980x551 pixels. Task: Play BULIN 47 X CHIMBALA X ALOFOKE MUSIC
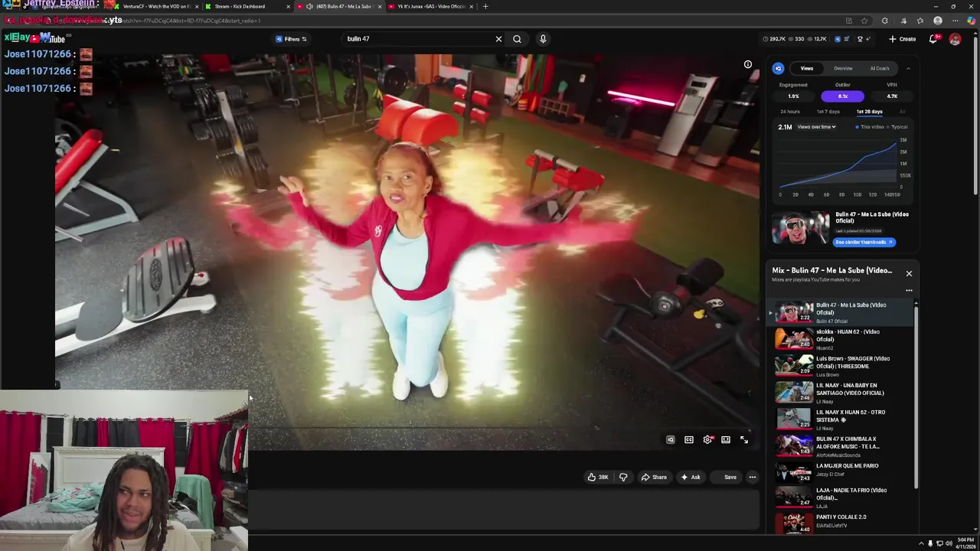pyautogui.click(x=841, y=446)
